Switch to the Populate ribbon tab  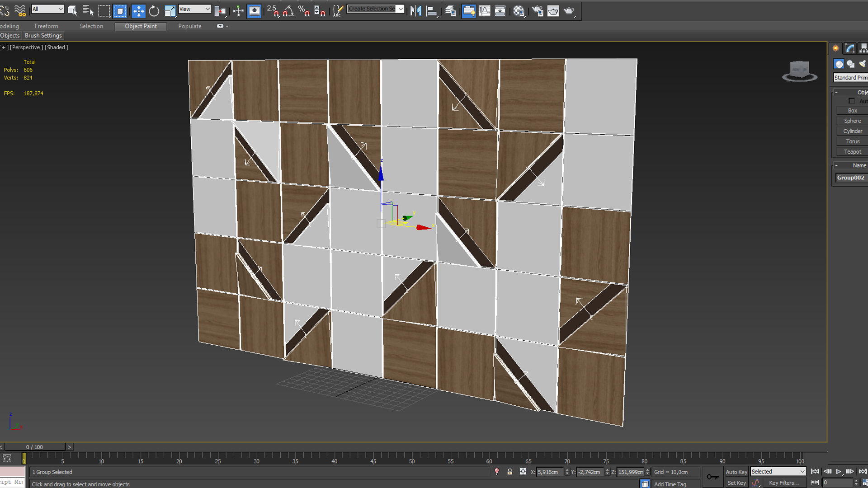pyautogui.click(x=190, y=26)
